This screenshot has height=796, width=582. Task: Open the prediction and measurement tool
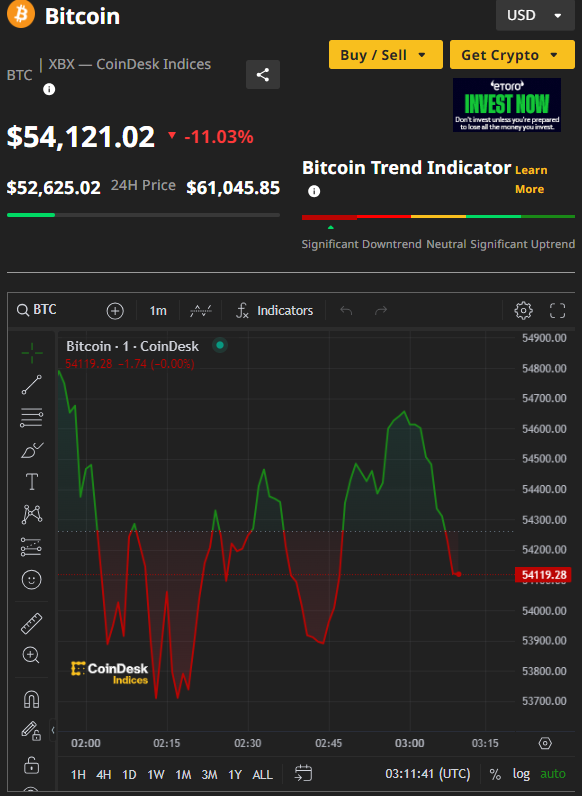tap(31, 547)
